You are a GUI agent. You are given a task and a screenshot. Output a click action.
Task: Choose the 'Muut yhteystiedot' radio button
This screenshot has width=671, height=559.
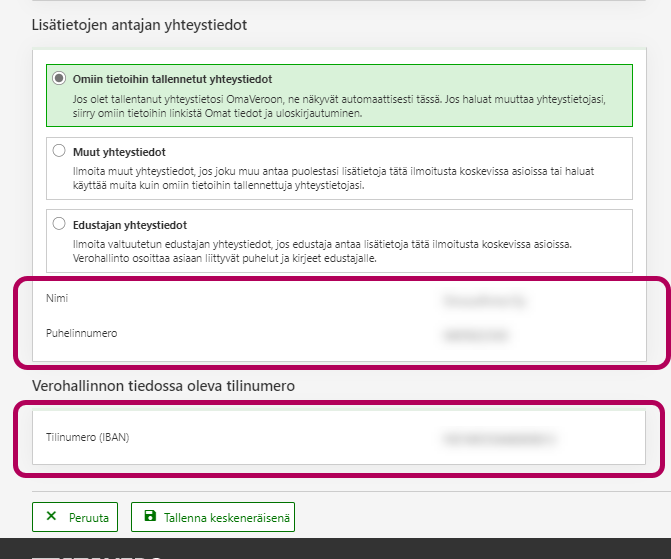(x=59, y=152)
